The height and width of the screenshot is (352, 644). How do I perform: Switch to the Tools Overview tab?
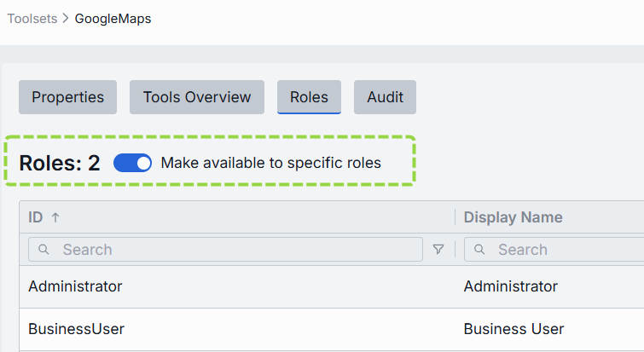[x=197, y=97]
